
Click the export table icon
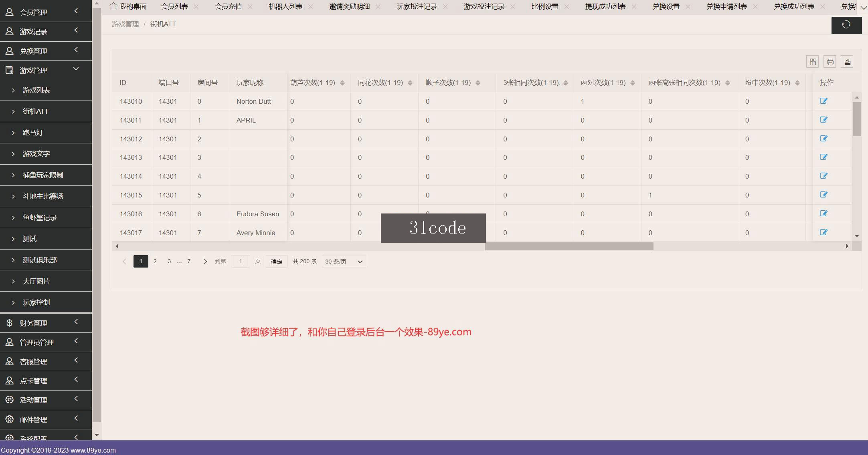[847, 62]
